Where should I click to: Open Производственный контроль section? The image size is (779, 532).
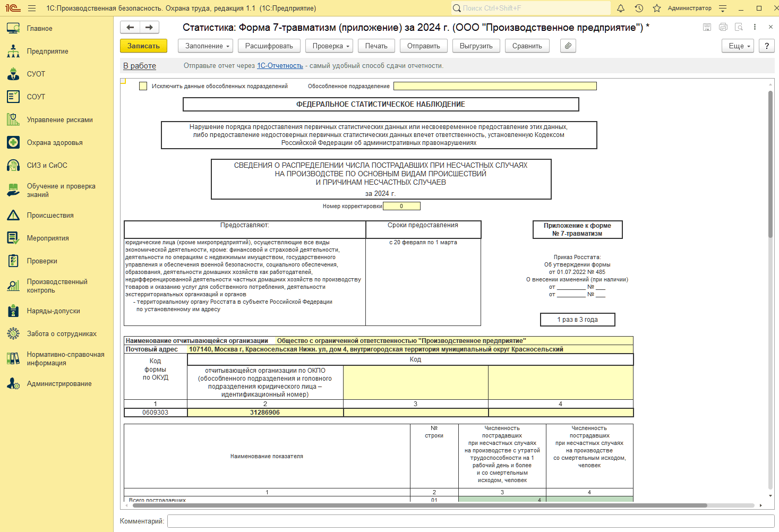click(x=57, y=286)
